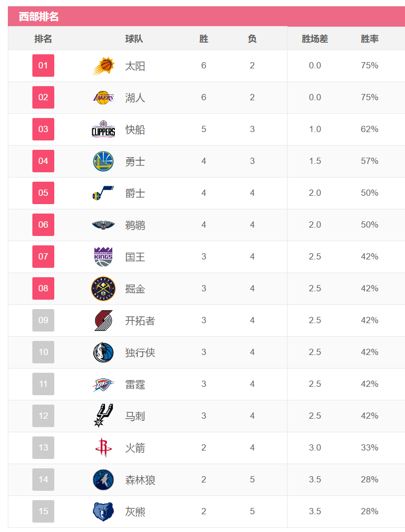Open the 马刺 team name link
Viewport: 405px width, 532px height.
tap(135, 417)
